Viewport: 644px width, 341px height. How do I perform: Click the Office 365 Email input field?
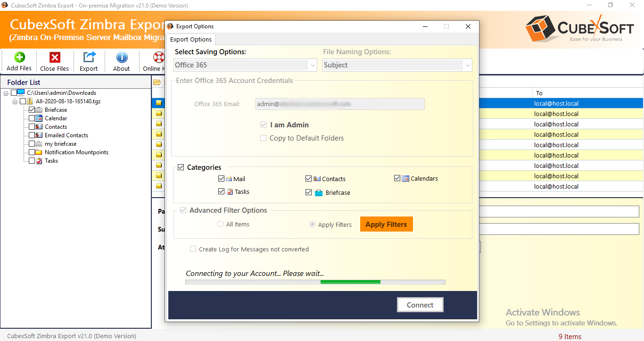340,104
